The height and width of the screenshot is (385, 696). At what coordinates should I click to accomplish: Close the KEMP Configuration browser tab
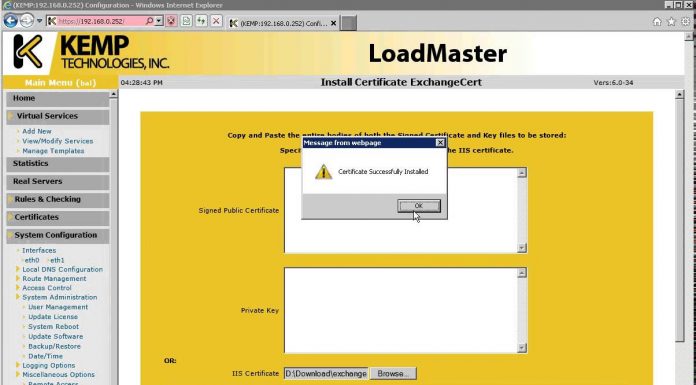click(333, 23)
